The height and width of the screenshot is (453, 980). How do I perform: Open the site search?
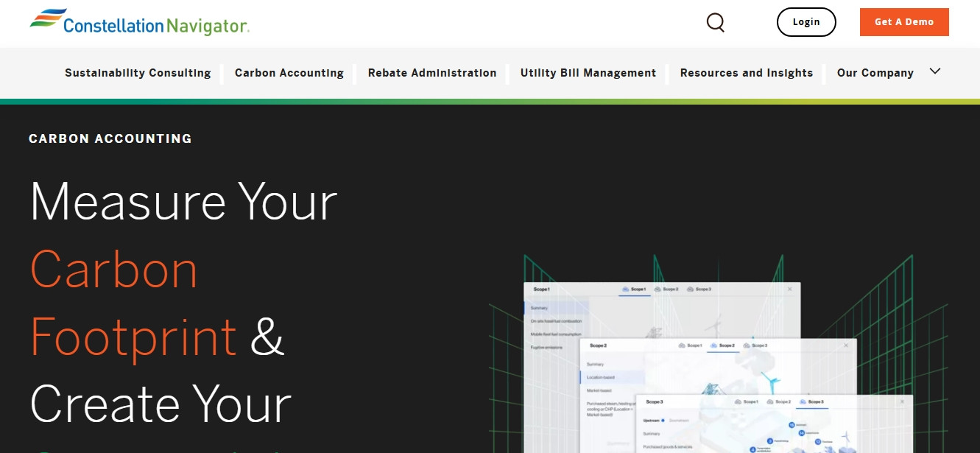coord(715,22)
